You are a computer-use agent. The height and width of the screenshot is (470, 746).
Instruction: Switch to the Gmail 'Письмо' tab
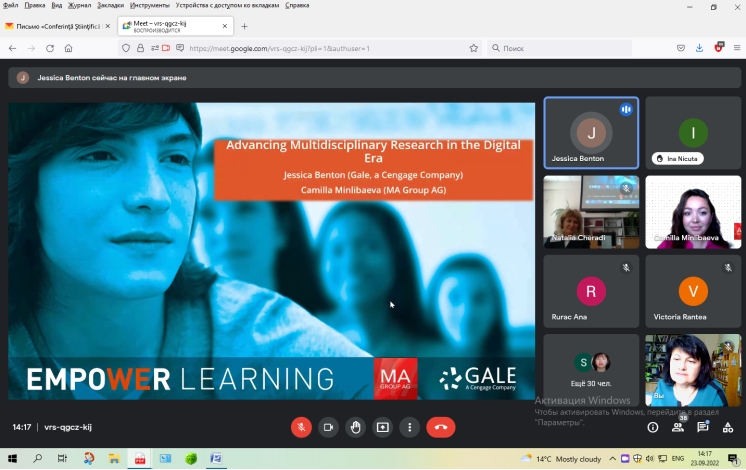coord(58,26)
